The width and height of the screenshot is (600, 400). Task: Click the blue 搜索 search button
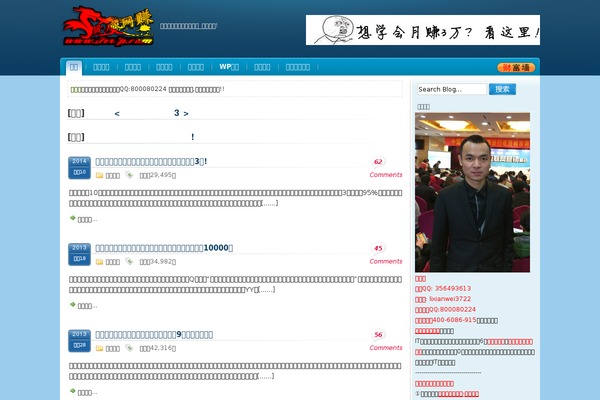(502, 89)
